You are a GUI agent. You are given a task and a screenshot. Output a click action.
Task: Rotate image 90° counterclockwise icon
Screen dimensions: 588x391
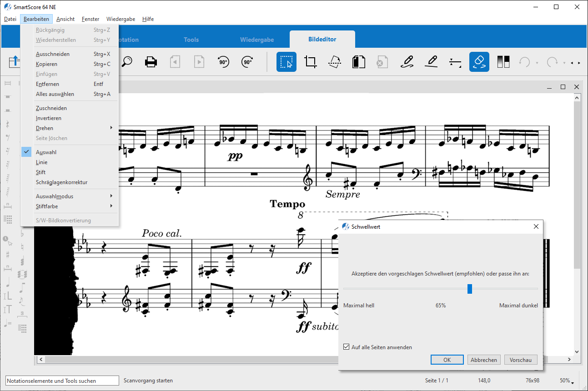coord(223,62)
